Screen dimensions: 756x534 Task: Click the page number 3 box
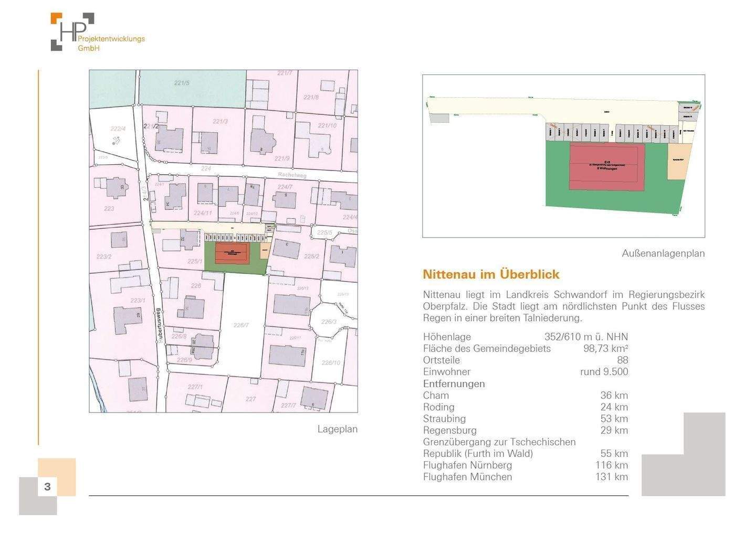pyautogui.click(x=47, y=486)
